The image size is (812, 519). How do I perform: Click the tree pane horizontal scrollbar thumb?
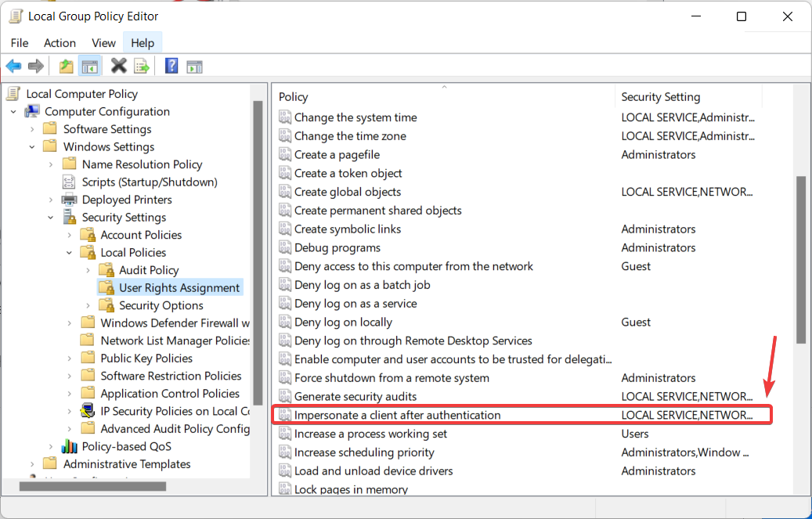pyautogui.click(x=92, y=486)
